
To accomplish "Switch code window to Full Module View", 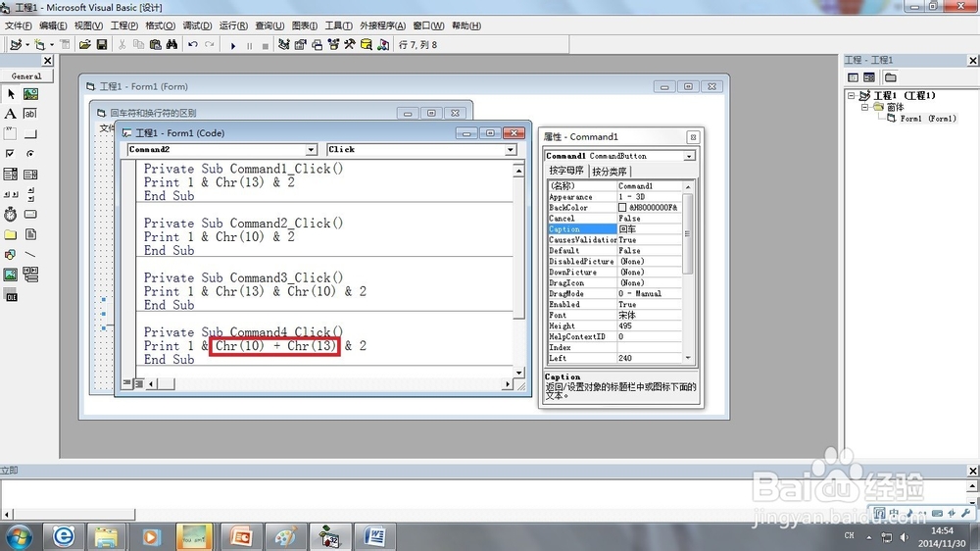I will [139, 383].
